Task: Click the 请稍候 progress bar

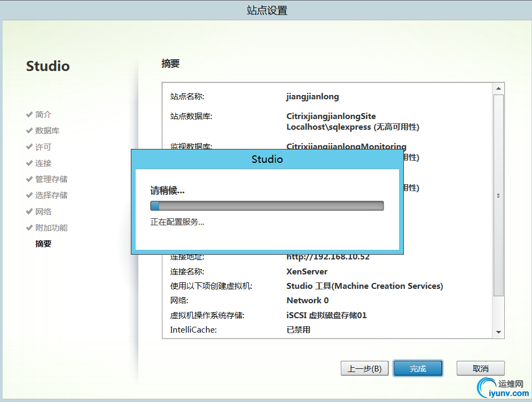Action: tap(267, 206)
